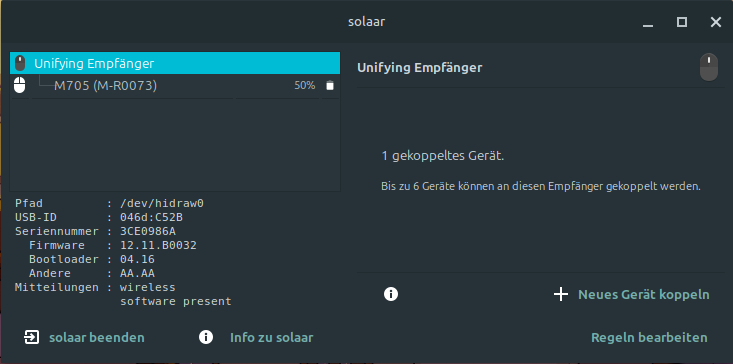Click the Unifying Empfänger heading in details panel
Viewport: 733px width, 364px height.
(419, 68)
